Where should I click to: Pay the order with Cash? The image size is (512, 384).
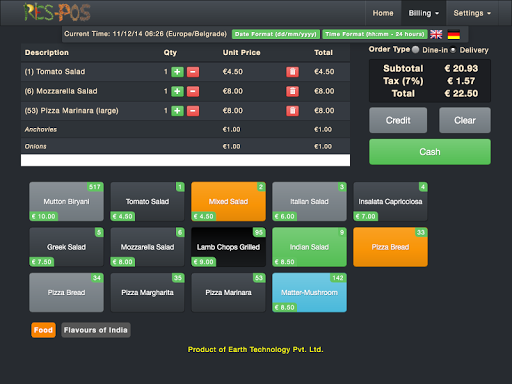(430, 152)
